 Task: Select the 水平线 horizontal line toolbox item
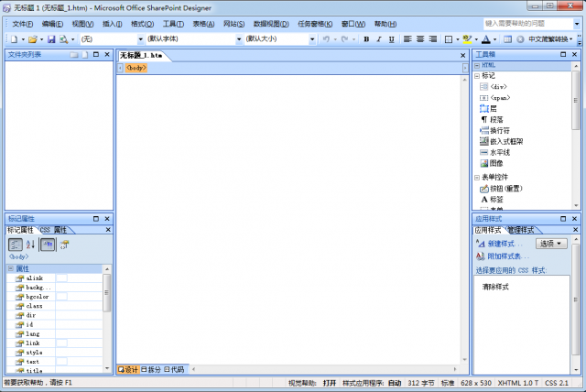499,152
